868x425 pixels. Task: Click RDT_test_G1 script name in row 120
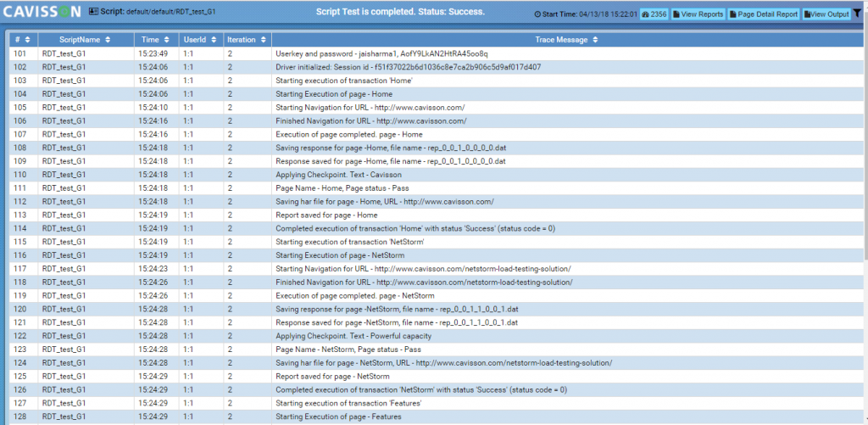(x=64, y=309)
